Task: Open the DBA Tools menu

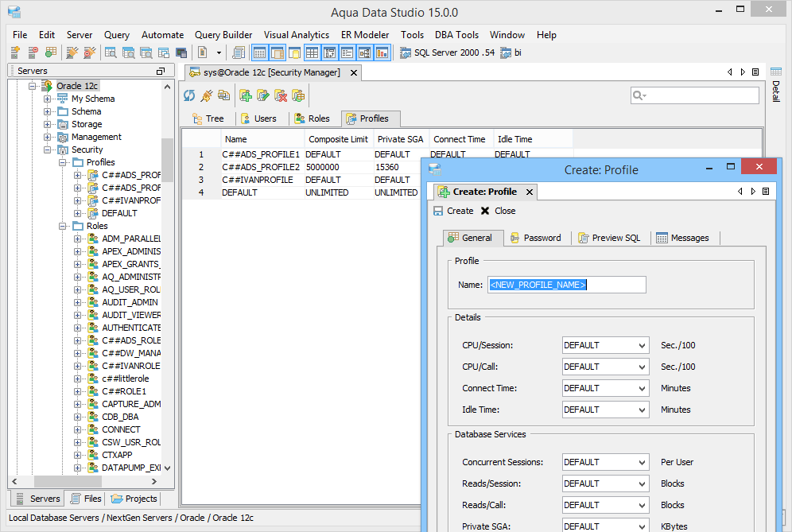Action: tap(456, 35)
